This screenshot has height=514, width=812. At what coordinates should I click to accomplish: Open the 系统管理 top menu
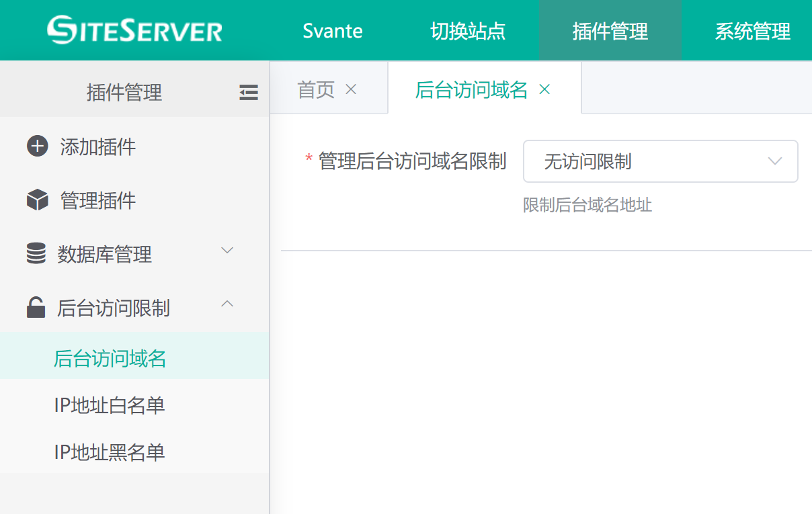click(752, 31)
